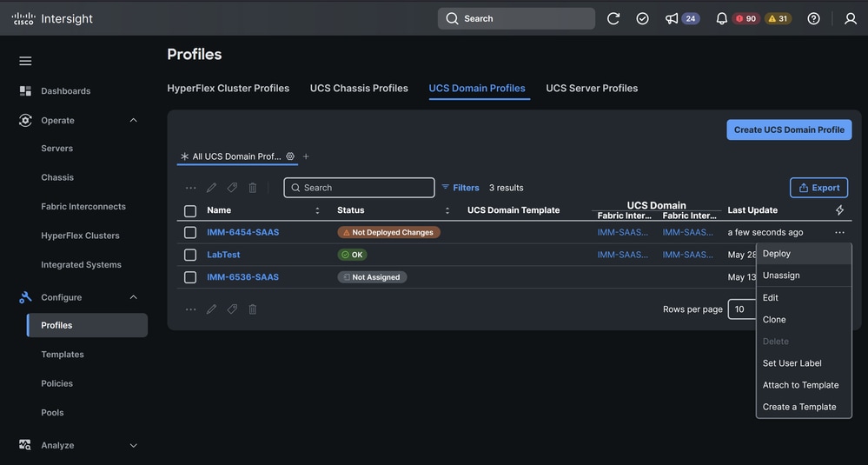
Task: Click Create UCS Domain Profile button
Action: (x=789, y=130)
